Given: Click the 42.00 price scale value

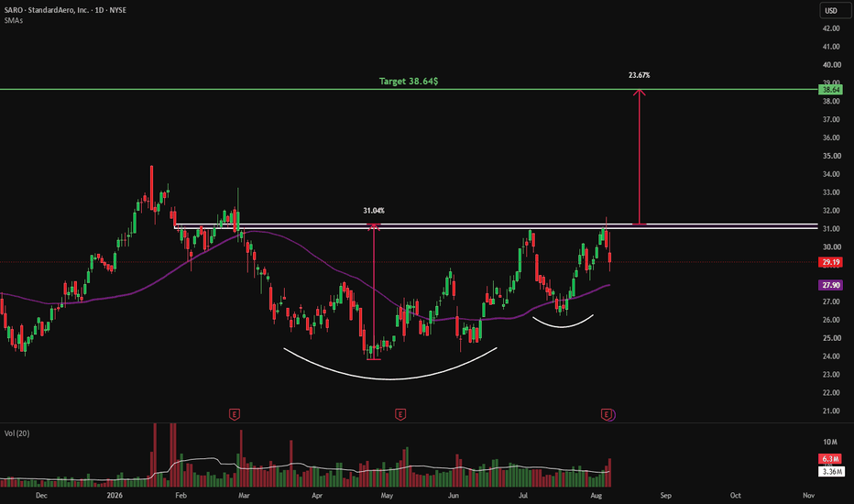Looking at the screenshot, I should pyautogui.click(x=831, y=28).
